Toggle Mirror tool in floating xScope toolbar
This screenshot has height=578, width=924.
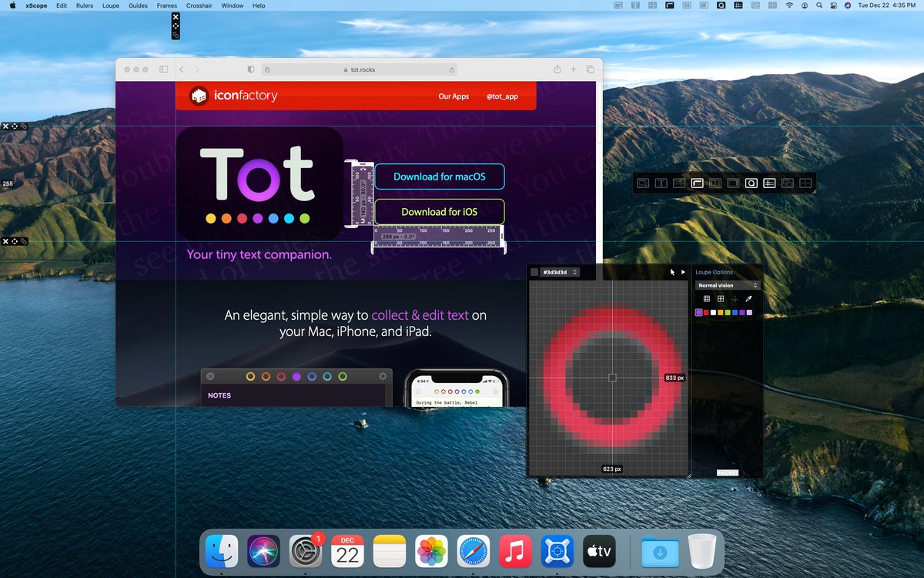642,183
